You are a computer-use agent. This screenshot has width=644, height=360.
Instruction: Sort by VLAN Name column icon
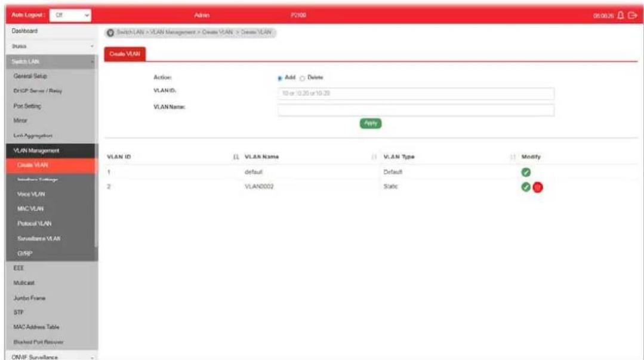[x=374, y=157]
